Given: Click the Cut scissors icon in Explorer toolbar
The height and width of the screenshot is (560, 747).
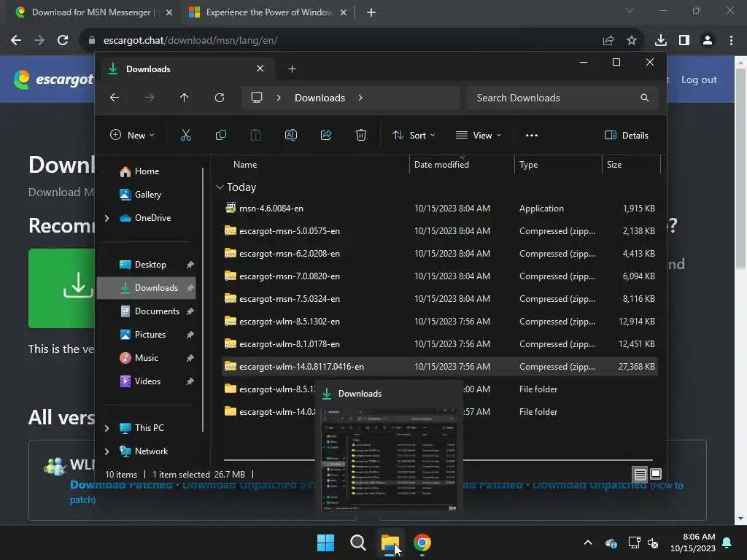Looking at the screenshot, I should [x=186, y=135].
